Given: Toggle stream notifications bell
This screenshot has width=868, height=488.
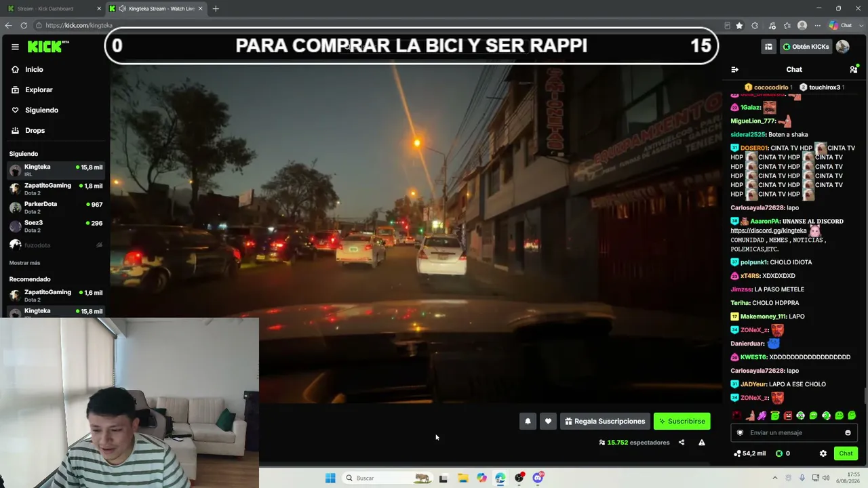Looking at the screenshot, I should [528, 421].
